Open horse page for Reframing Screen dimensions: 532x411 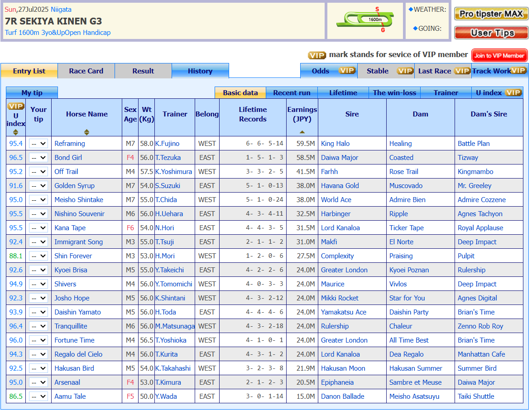coord(70,144)
